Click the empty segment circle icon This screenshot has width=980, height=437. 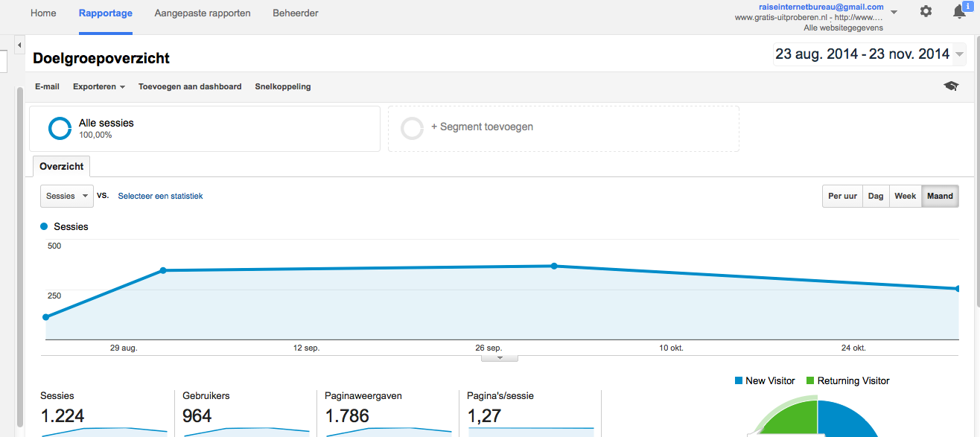pos(413,128)
